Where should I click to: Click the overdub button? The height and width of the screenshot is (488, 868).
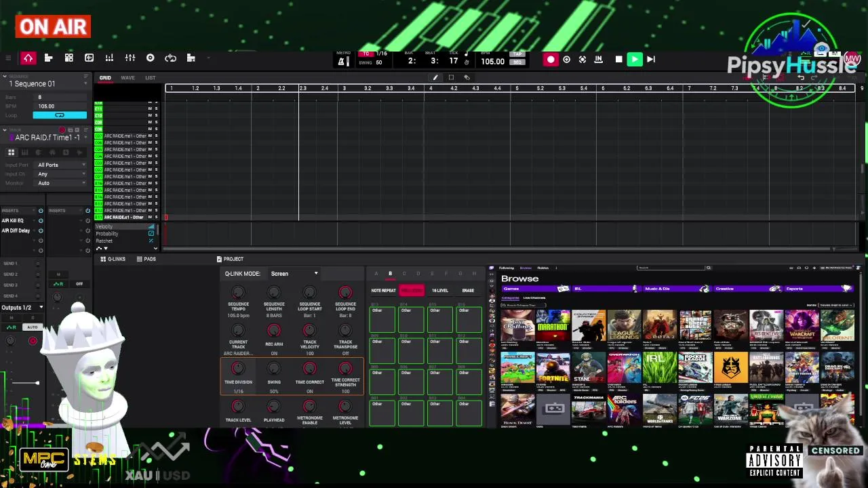pos(567,60)
